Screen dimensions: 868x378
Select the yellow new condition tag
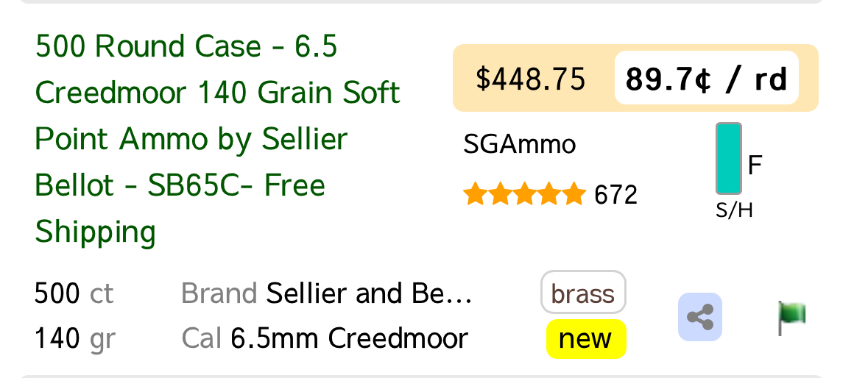pyautogui.click(x=586, y=339)
